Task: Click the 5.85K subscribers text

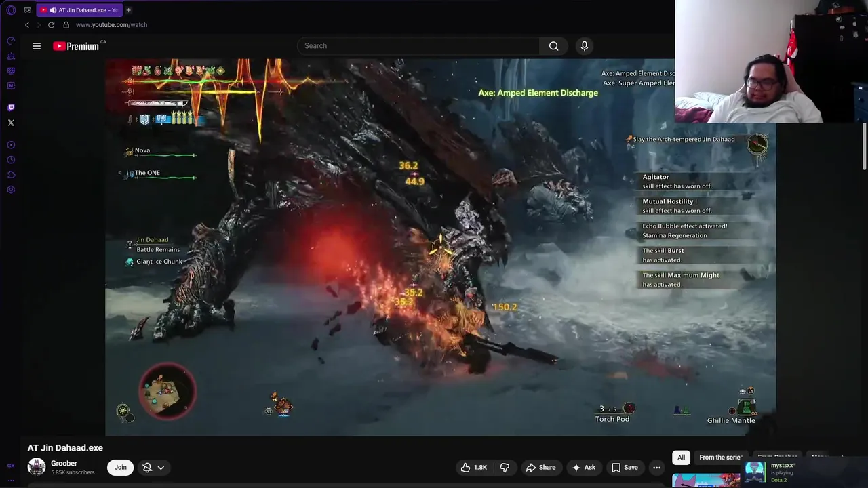Action: (x=73, y=472)
